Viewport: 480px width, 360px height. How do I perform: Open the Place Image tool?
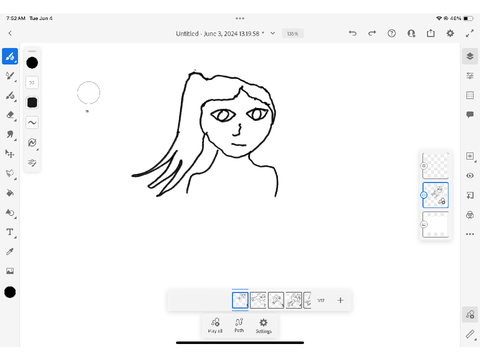pos(10,271)
